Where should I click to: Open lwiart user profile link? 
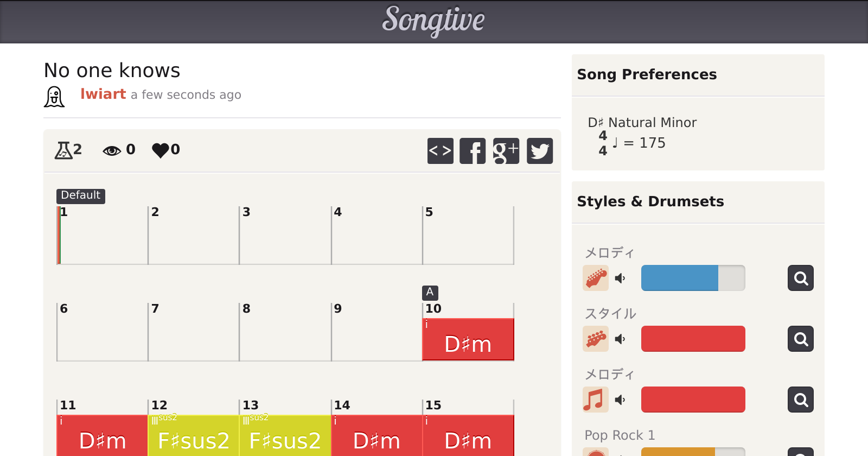click(103, 94)
